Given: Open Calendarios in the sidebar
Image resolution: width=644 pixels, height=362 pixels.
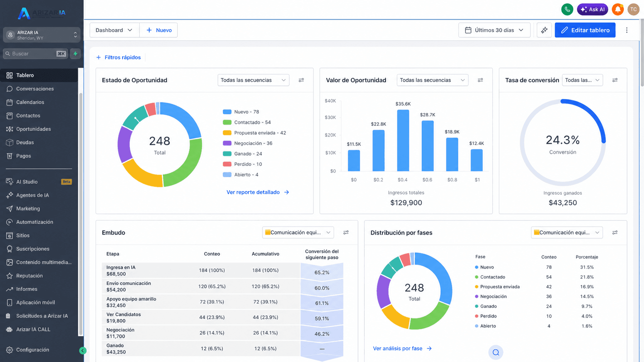Looking at the screenshot, I should pos(39,102).
